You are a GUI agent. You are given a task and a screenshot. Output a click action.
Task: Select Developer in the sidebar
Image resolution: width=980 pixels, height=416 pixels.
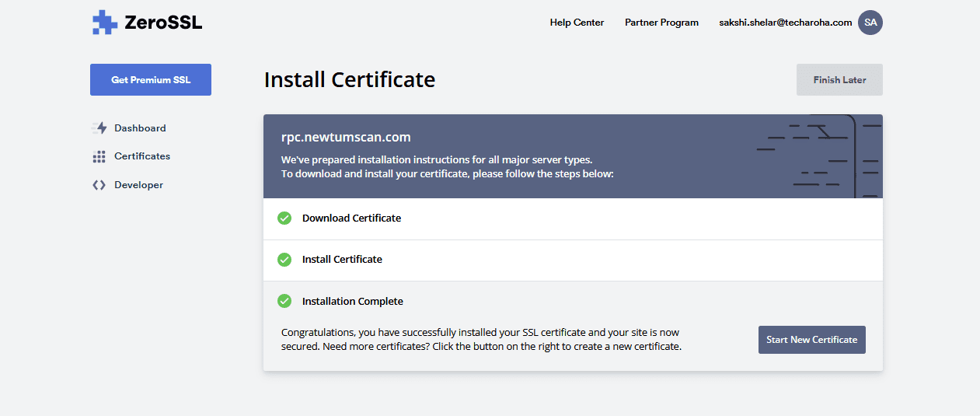point(138,185)
